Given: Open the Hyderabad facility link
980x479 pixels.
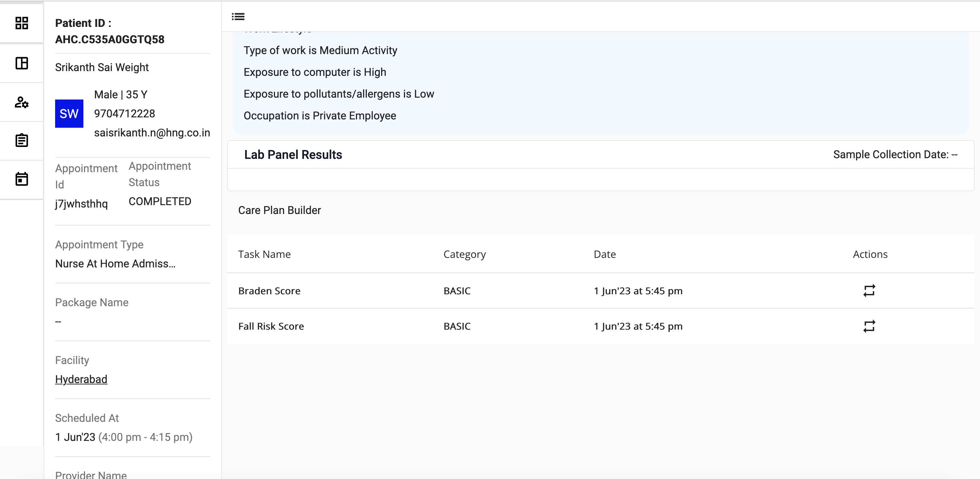Looking at the screenshot, I should [x=81, y=379].
